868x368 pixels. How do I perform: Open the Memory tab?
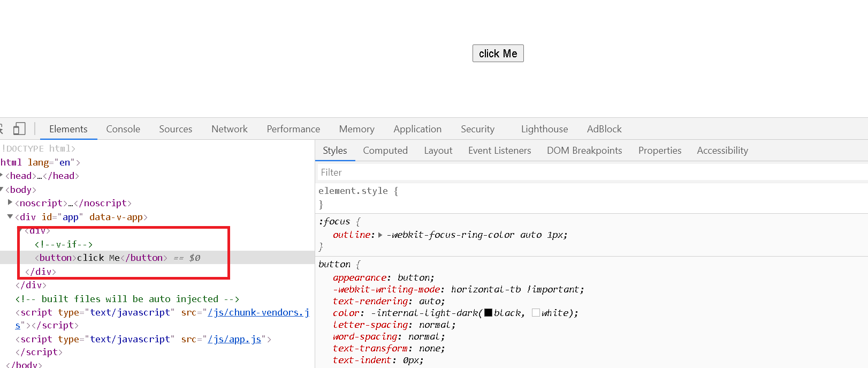point(357,129)
